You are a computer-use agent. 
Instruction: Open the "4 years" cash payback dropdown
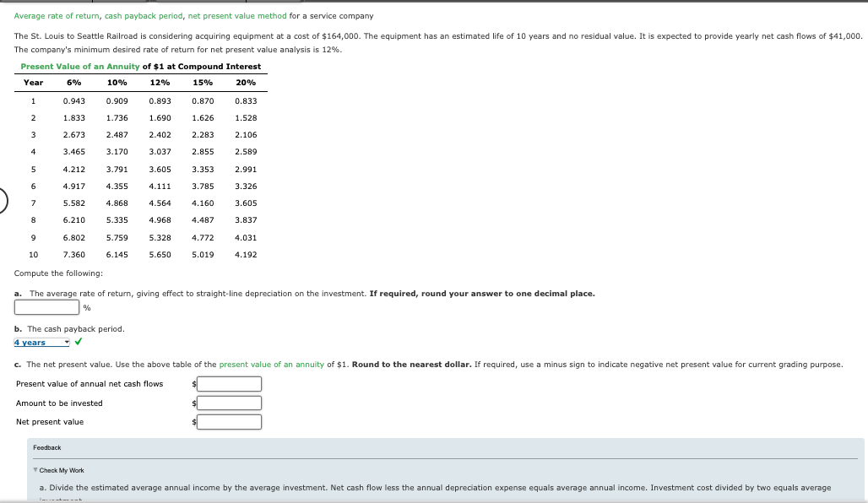pyautogui.click(x=41, y=342)
